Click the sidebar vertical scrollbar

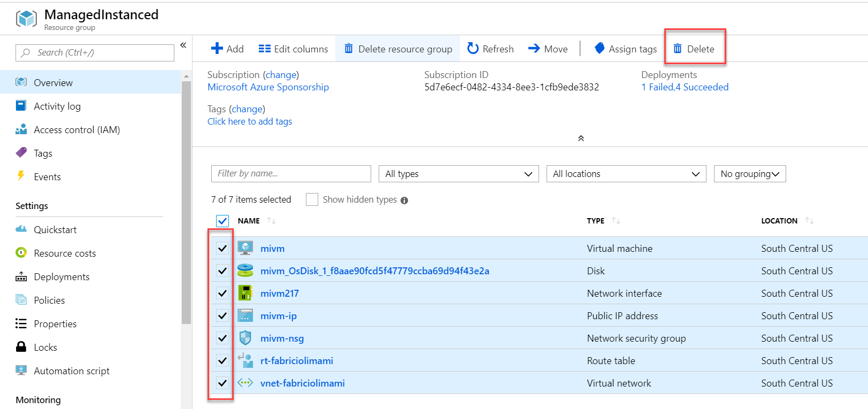(186, 203)
